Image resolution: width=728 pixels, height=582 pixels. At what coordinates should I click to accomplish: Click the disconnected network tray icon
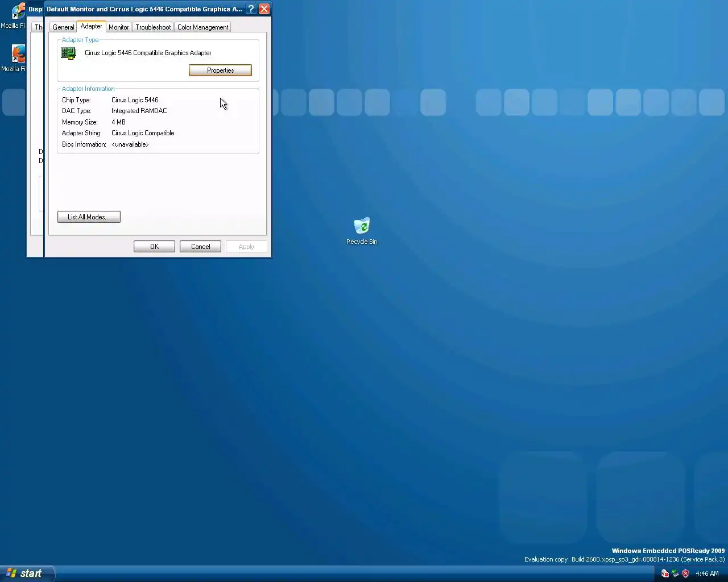click(665, 573)
